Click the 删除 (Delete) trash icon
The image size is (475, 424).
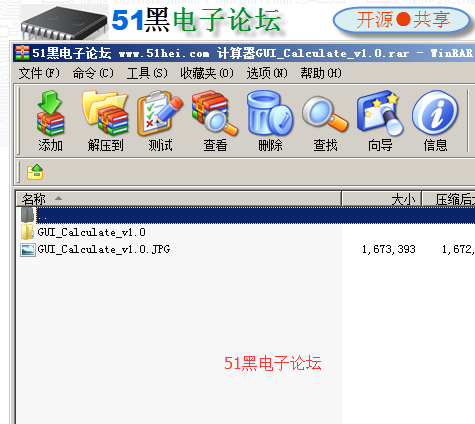[270, 121]
